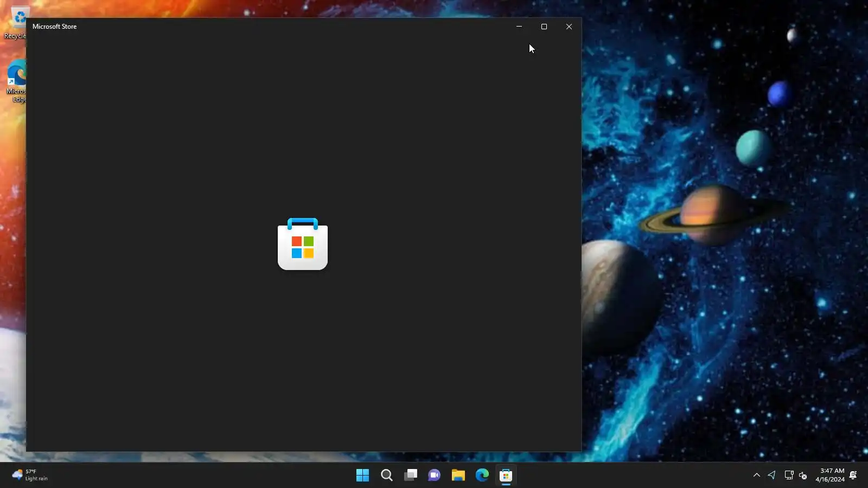
Task: Launch the Chat app from the taskbar
Action: tap(435, 476)
